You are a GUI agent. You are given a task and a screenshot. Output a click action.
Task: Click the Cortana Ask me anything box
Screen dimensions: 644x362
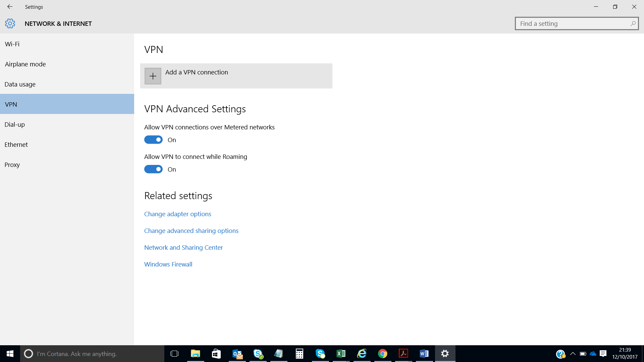click(x=92, y=354)
